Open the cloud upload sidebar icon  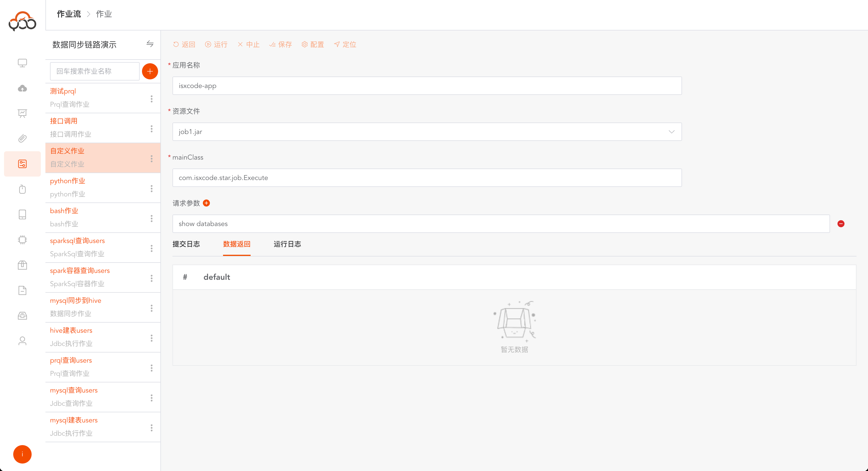[22, 88]
